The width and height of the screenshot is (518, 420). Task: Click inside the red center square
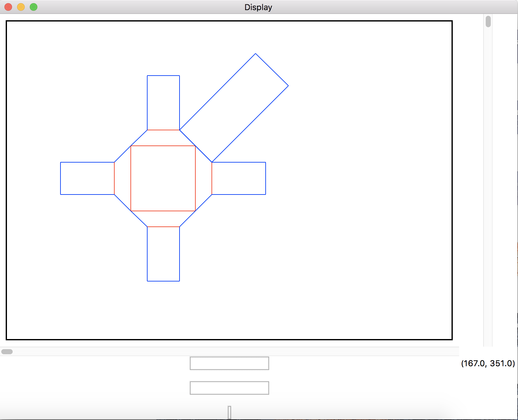point(163,178)
